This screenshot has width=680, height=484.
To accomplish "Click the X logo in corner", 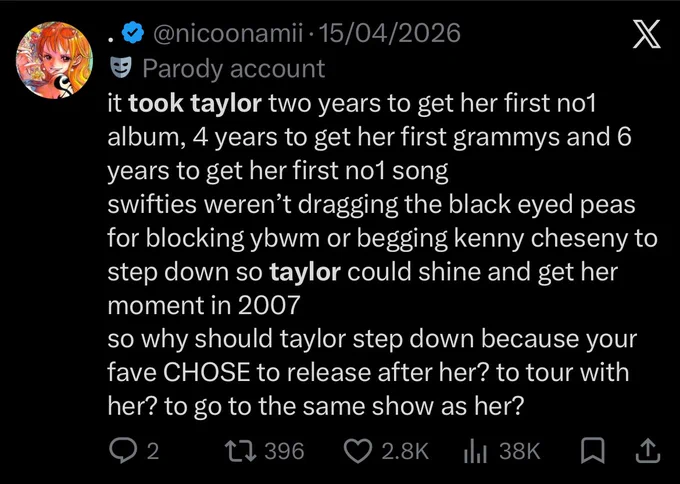I will pyautogui.click(x=647, y=34).
